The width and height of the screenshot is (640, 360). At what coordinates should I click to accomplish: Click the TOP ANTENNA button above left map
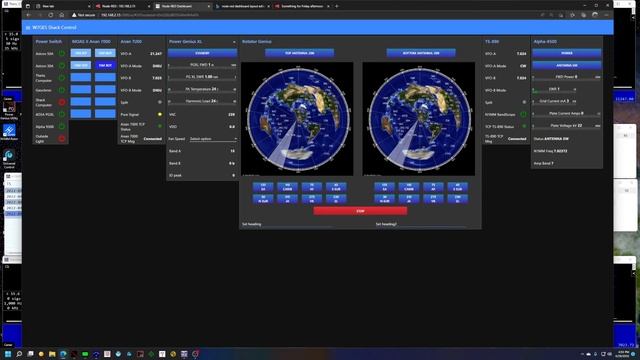tap(299, 53)
